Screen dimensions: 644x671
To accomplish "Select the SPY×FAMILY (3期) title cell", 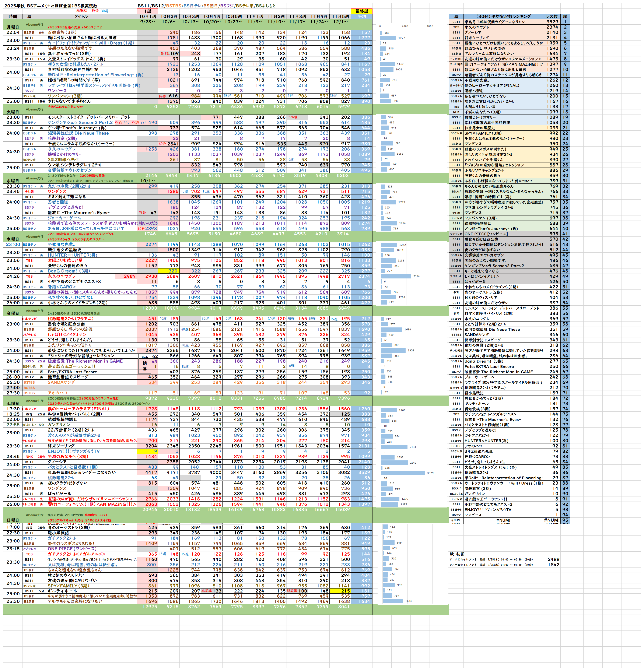I will (x=69, y=586).
